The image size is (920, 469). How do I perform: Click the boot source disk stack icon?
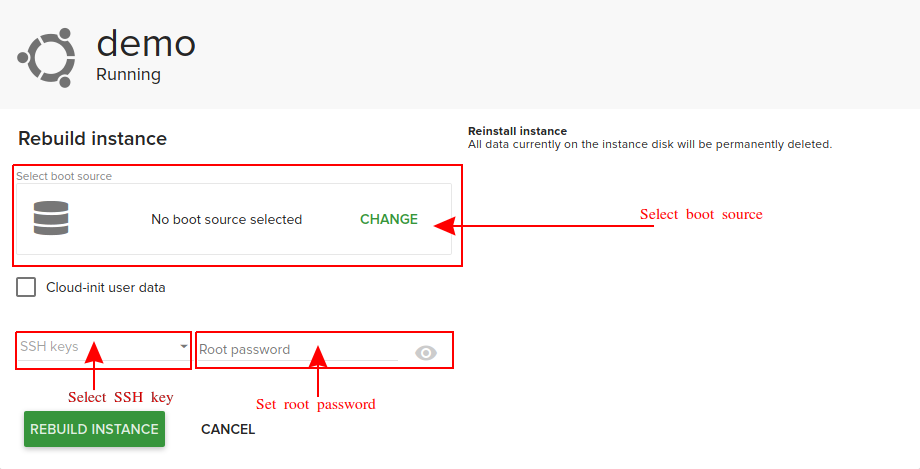click(49, 219)
